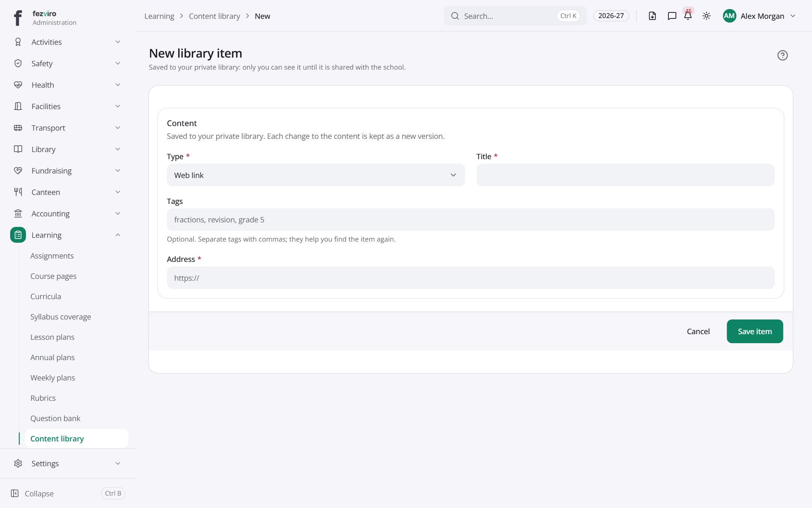Image resolution: width=812 pixels, height=508 pixels.
Task: Expand the Activities menu chevron
Action: (x=118, y=42)
